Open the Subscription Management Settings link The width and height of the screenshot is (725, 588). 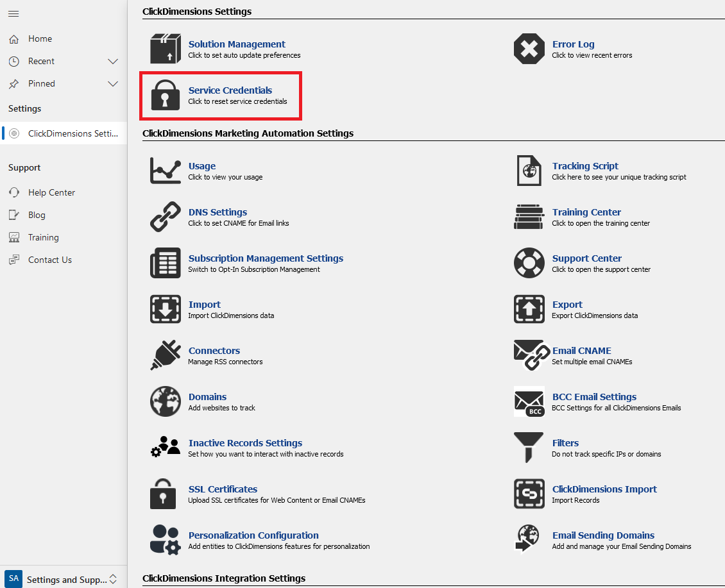[x=266, y=258]
